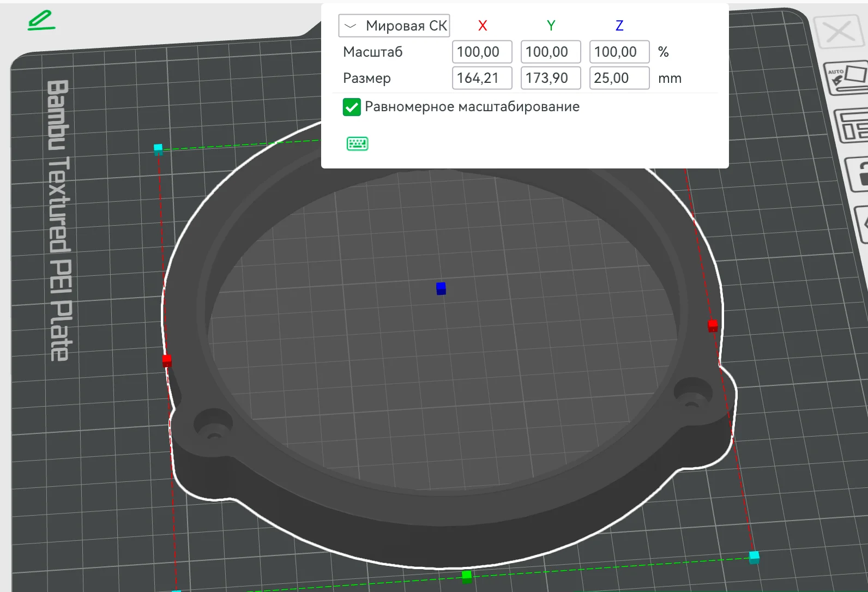
Task: Select the red X scale handle on the right
Action: point(713,326)
